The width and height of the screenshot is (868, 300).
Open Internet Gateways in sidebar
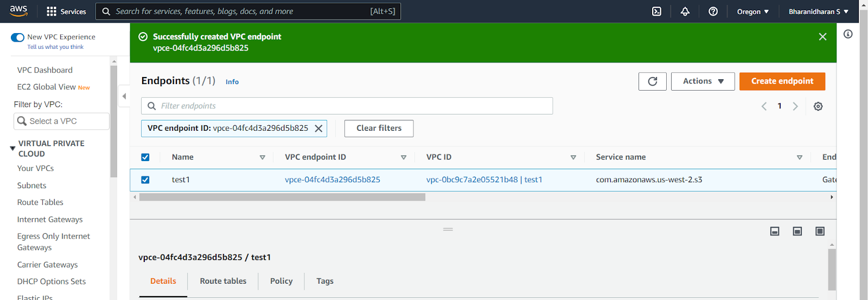(x=50, y=220)
